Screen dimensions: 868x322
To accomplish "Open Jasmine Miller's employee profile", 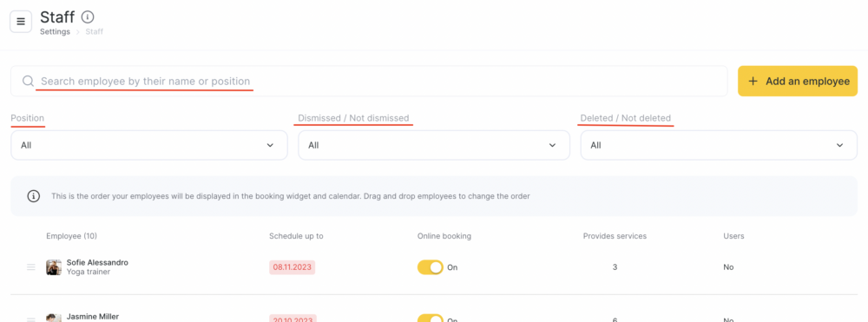I will pos(93,317).
